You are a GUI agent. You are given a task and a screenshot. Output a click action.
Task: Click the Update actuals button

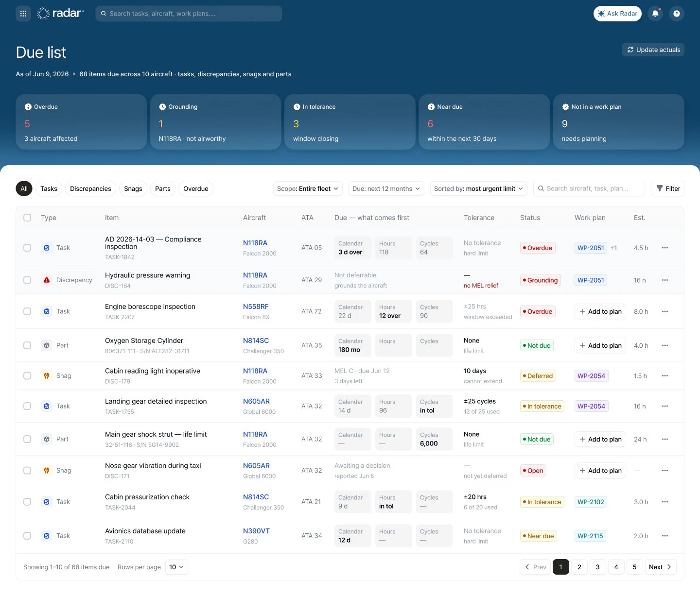coord(653,50)
